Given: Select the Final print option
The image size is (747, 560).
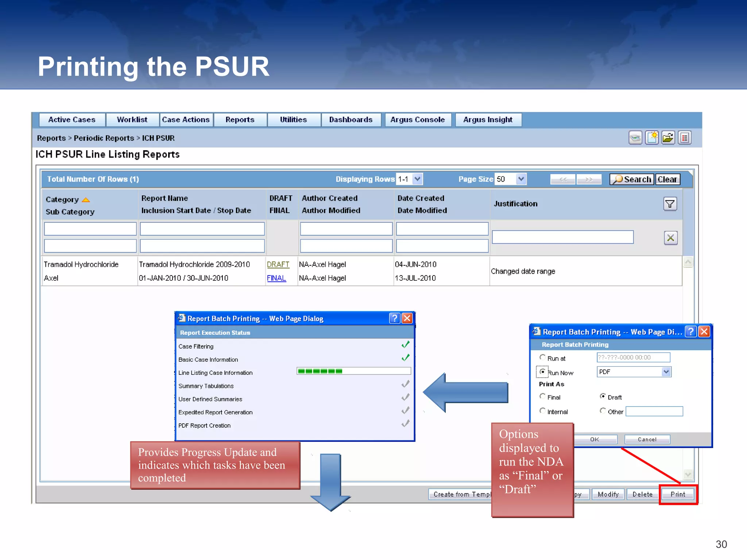Looking at the screenshot, I should (542, 396).
